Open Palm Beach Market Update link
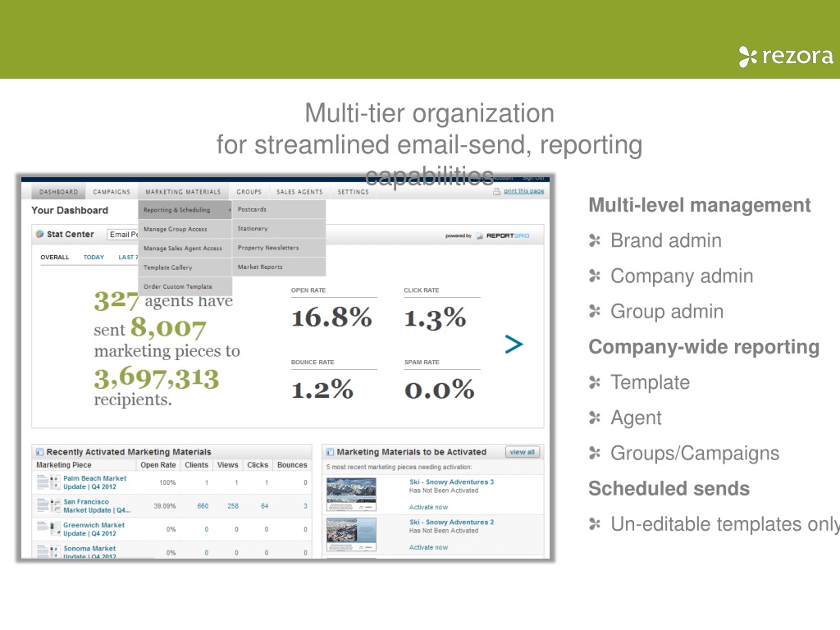The height and width of the screenshot is (630, 840). (x=94, y=482)
